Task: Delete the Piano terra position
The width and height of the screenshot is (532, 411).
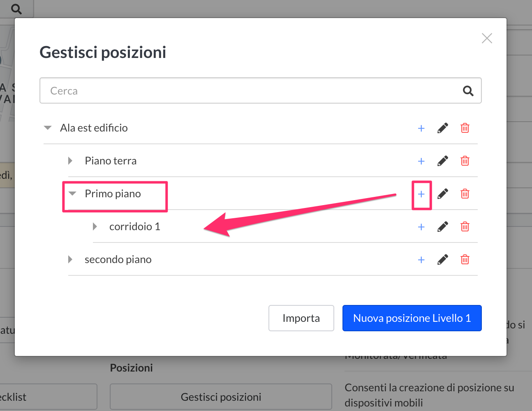Action: point(465,161)
